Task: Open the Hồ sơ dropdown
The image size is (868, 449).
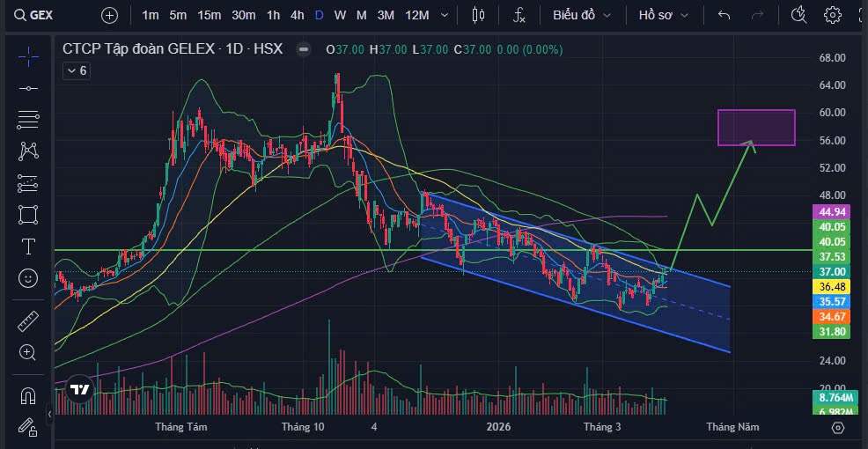Action: pyautogui.click(x=663, y=15)
